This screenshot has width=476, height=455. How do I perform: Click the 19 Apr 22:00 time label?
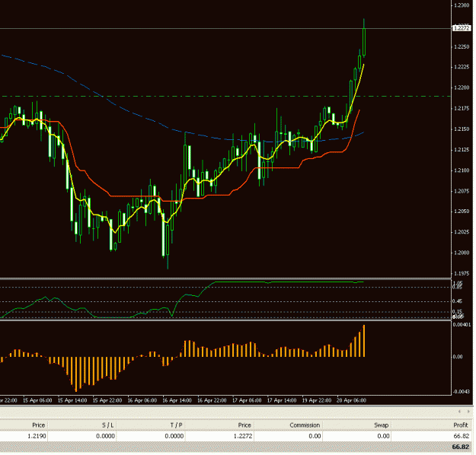(317, 400)
